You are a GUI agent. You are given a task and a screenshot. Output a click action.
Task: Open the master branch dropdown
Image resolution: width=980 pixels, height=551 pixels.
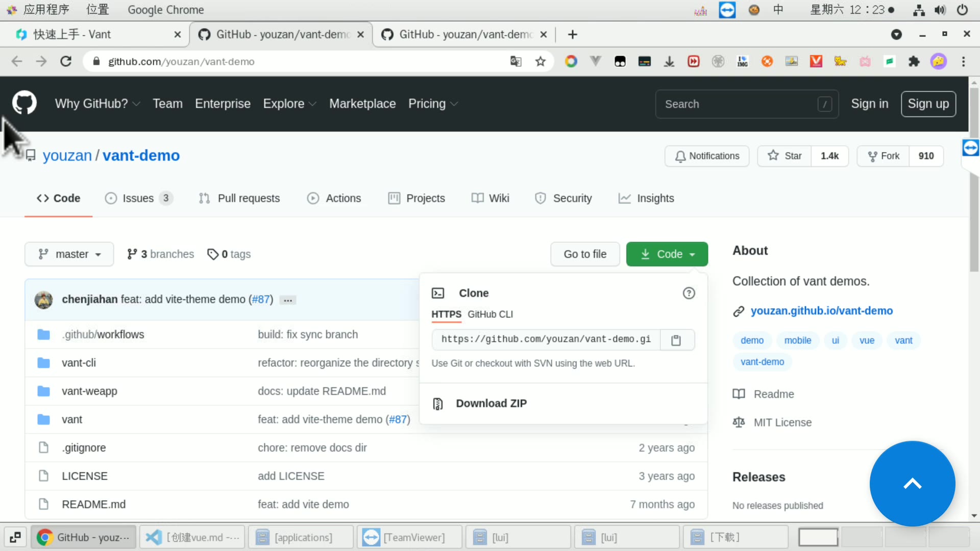pos(69,254)
